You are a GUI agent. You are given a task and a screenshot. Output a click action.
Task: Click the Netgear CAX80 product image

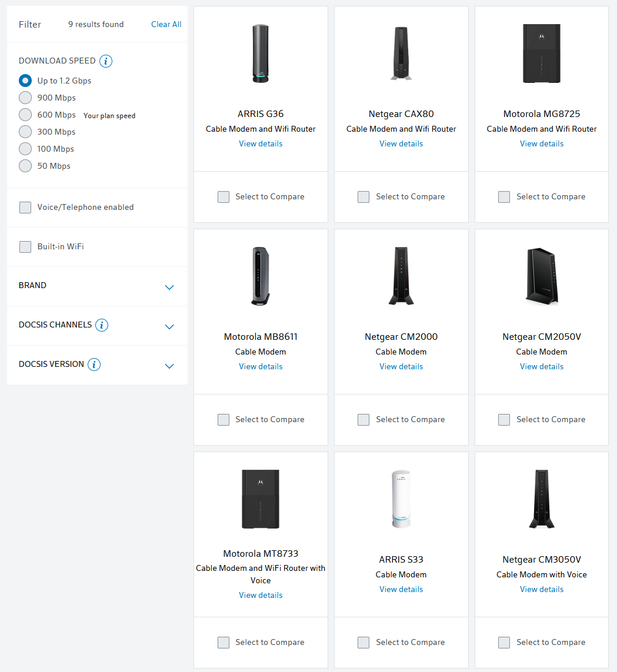point(401,54)
